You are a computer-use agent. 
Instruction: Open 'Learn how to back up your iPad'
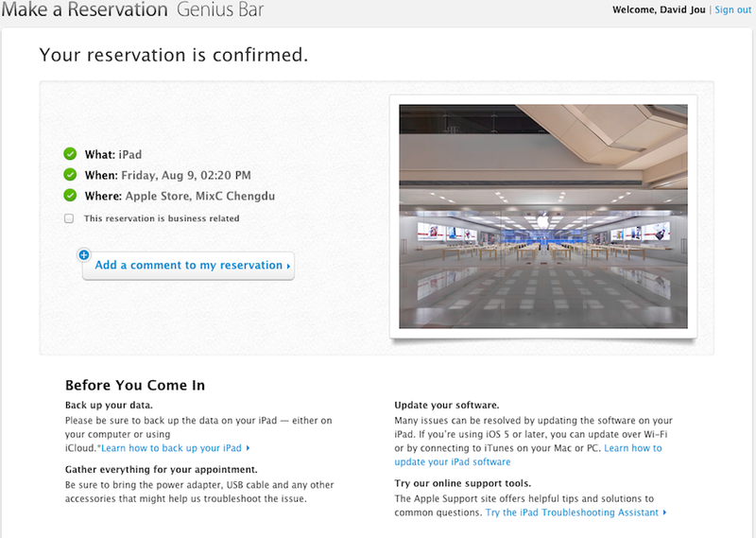pos(176,448)
